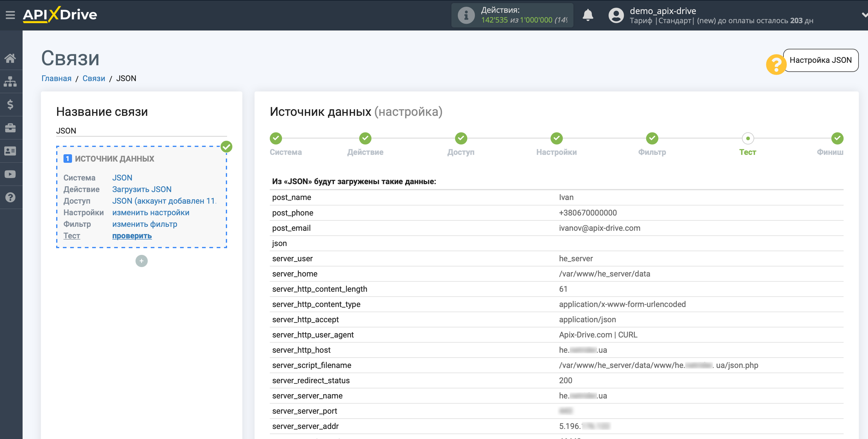Open the hamburger menu
This screenshot has height=439, width=868.
click(10, 15)
